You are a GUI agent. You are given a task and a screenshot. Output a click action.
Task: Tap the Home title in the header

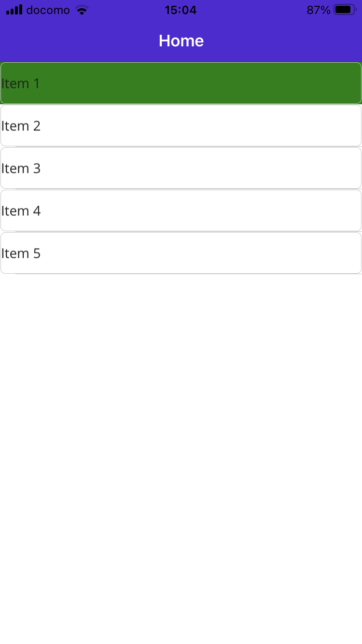click(x=181, y=41)
